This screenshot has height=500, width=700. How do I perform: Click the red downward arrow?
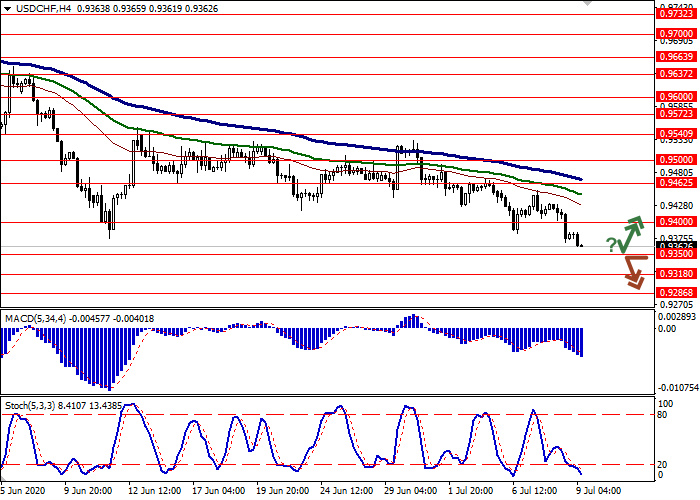pyautogui.click(x=632, y=271)
